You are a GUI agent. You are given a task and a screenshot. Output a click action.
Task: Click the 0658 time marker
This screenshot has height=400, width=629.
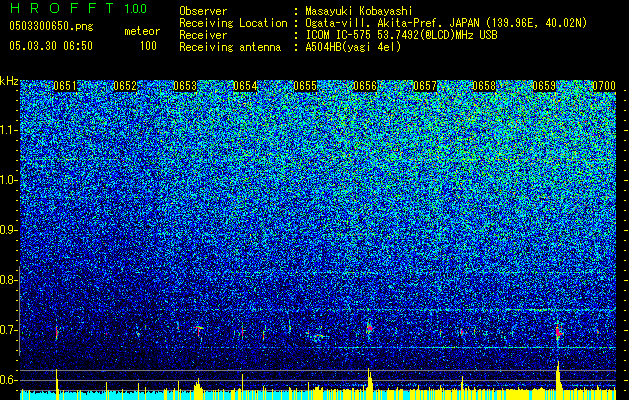(484, 86)
